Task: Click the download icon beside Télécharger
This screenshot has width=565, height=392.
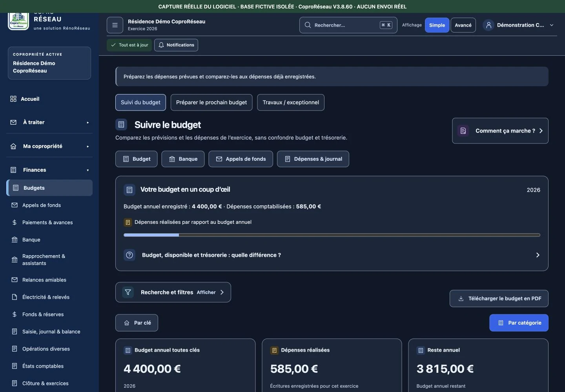Action: [x=461, y=299]
